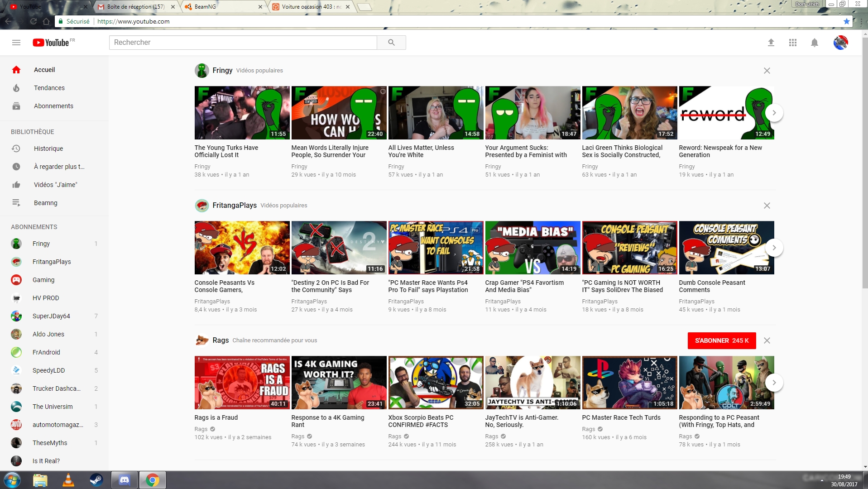Dismiss the Rags recommended channel section
Viewport: 868px width, 489px height.
pyautogui.click(x=767, y=340)
